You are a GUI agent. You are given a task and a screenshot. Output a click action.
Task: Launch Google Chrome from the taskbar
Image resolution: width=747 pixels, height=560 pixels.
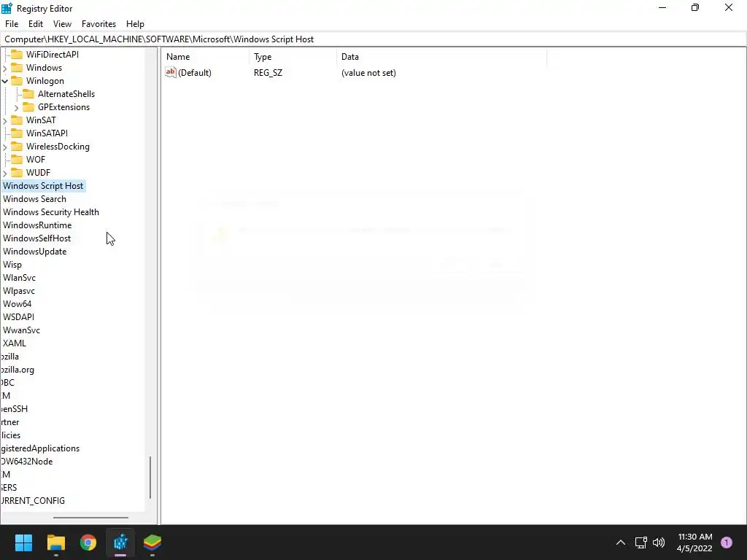88,542
